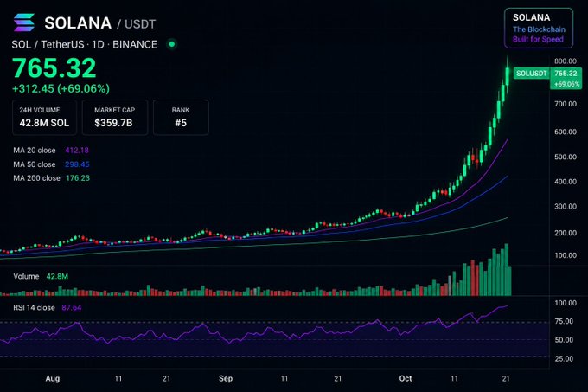Image resolution: width=588 pixels, height=392 pixels.
Task: Click the latest green candlestick near 765
Action: 508,76
